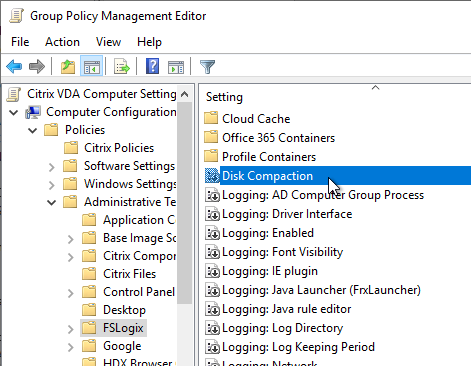Viewport: 471px width, 366px height.
Task: Click icon beside Logging: Java rule editor
Action: tap(212, 309)
